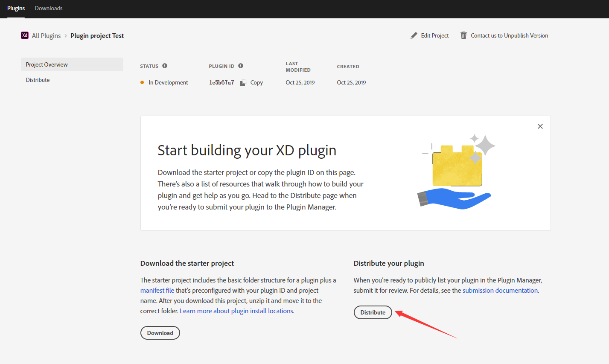The height and width of the screenshot is (364, 609).
Task: Click Contact us to Unpublish Version
Action: [510, 35]
